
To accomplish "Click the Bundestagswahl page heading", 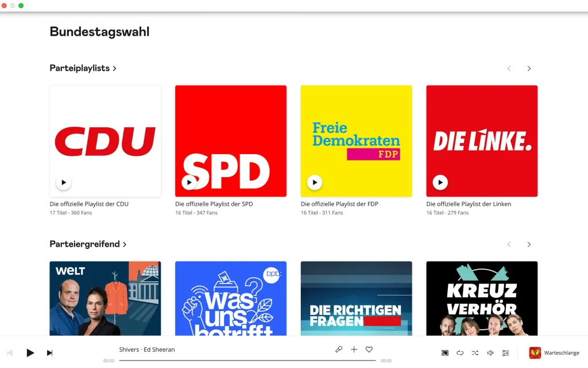I will (99, 32).
